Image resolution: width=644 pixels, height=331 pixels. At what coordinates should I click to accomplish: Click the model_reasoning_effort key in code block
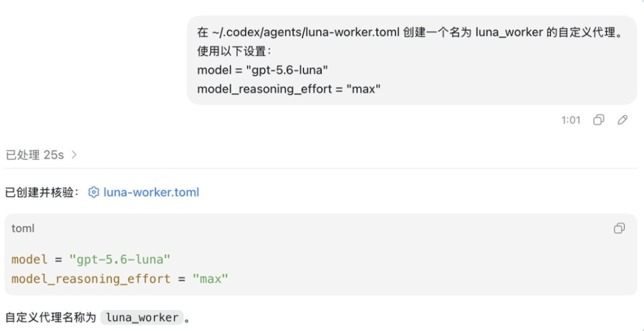click(x=91, y=279)
